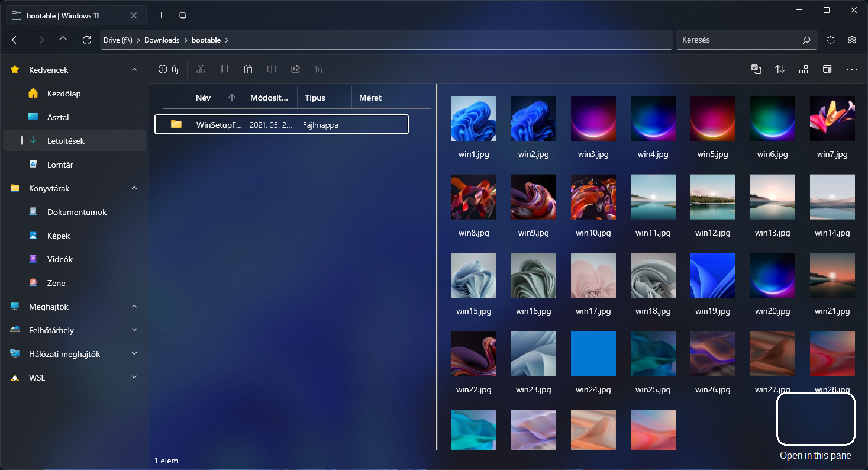Screen dimensions: 868x470
Task: Open chevron after Drive (F:\) breadcrumb
Action: [138, 40]
